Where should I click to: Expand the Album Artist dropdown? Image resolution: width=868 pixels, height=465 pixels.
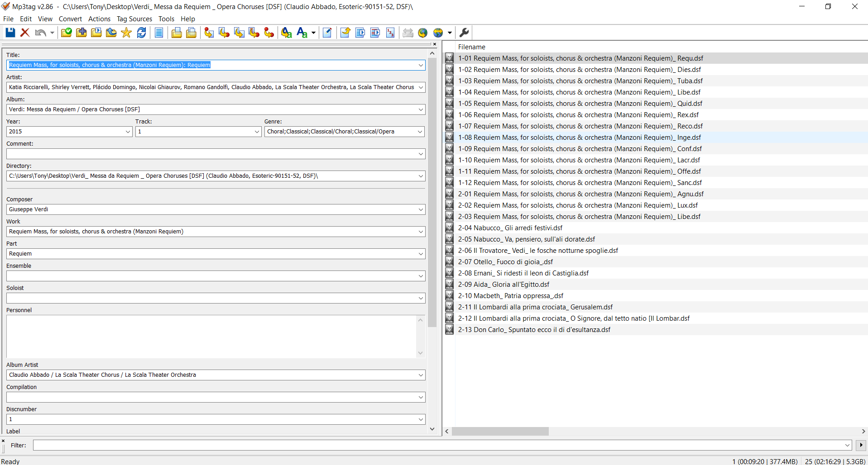coord(421,375)
